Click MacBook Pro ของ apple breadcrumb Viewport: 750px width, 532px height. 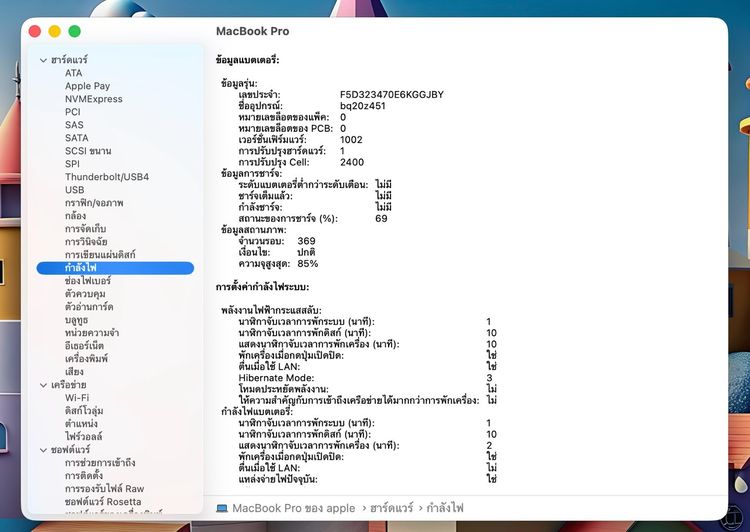294,508
